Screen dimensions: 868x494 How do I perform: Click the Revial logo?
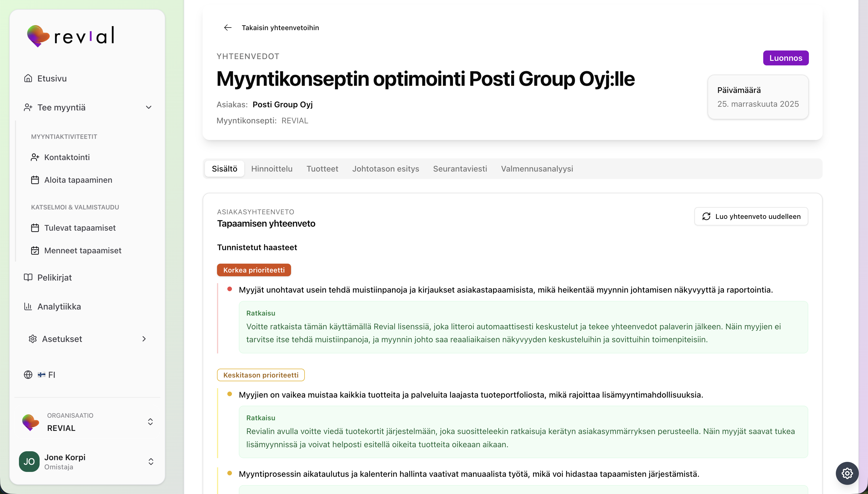point(71,36)
